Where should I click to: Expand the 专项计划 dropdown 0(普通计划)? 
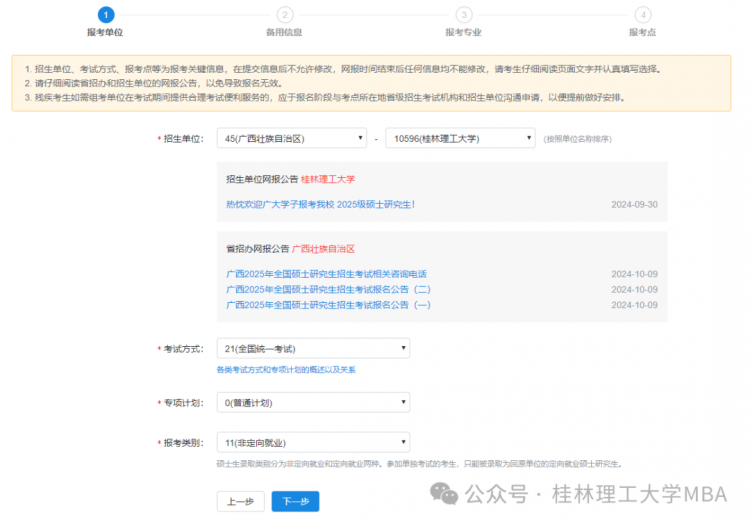point(313,403)
